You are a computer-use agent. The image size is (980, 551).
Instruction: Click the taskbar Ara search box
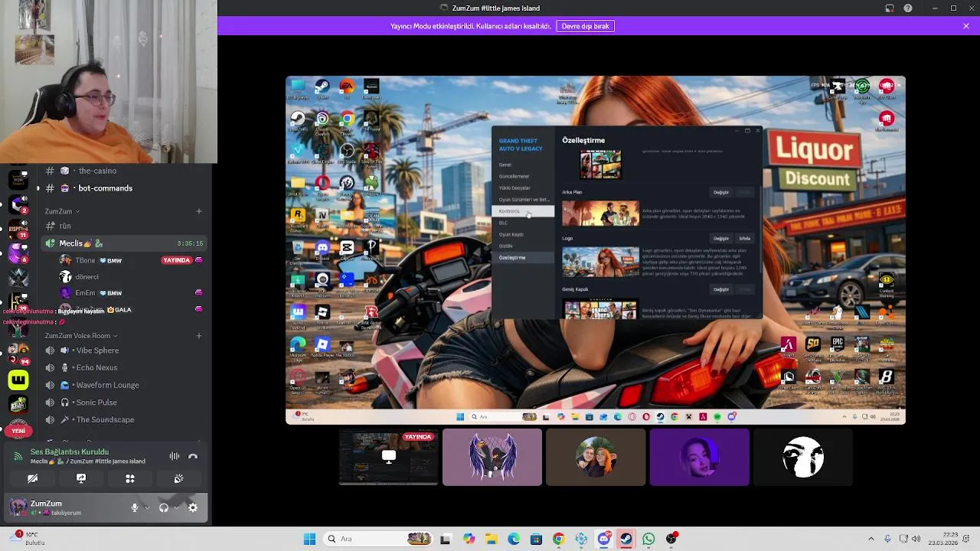(x=378, y=539)
